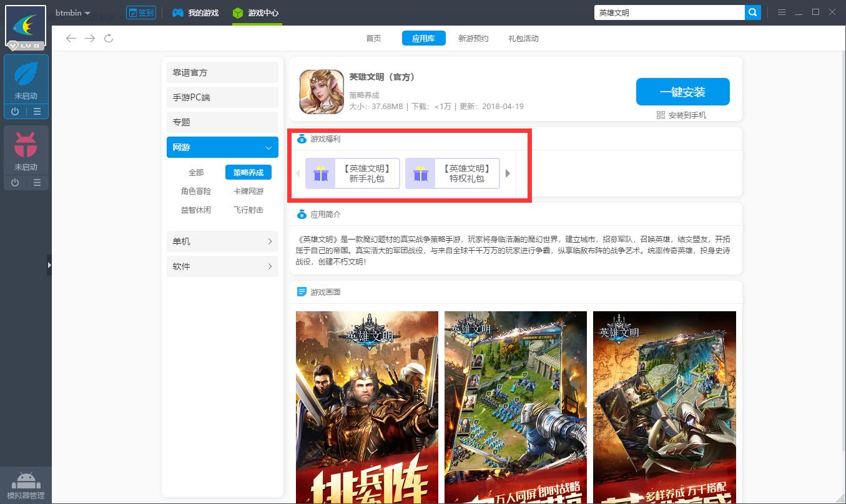Open the 特权礼包 gift pack

point(453,173)
